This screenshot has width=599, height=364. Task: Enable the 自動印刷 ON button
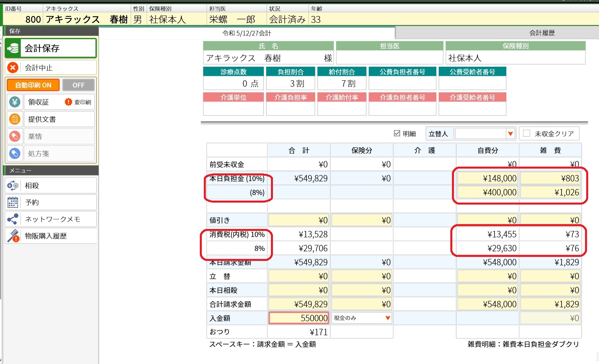point(33,85)
